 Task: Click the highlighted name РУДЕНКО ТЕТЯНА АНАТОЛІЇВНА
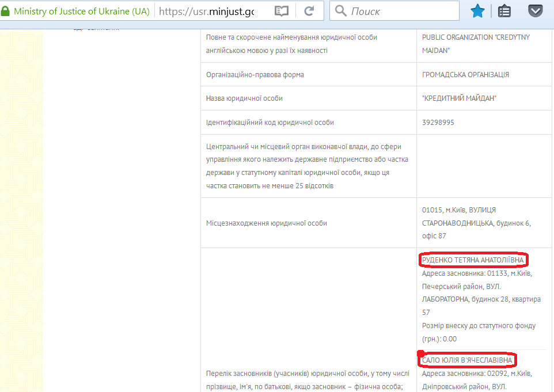[x=473, y=260]
